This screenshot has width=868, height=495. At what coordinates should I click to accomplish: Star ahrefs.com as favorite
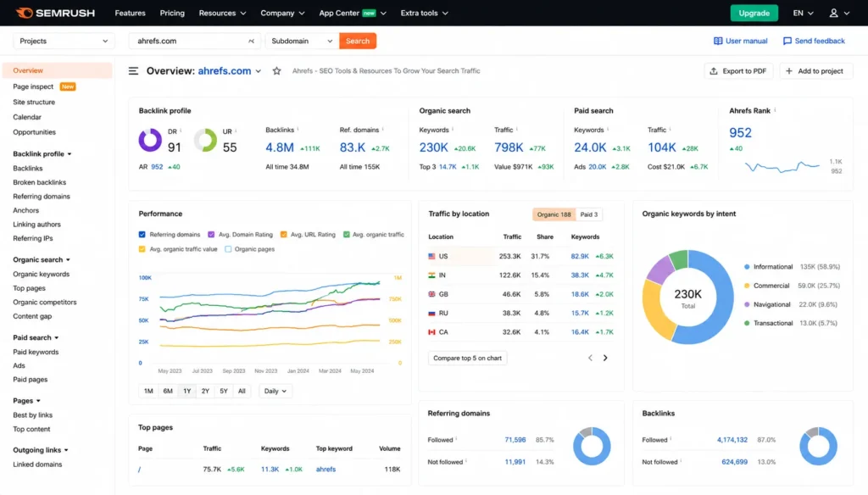[x=277, y=71]
